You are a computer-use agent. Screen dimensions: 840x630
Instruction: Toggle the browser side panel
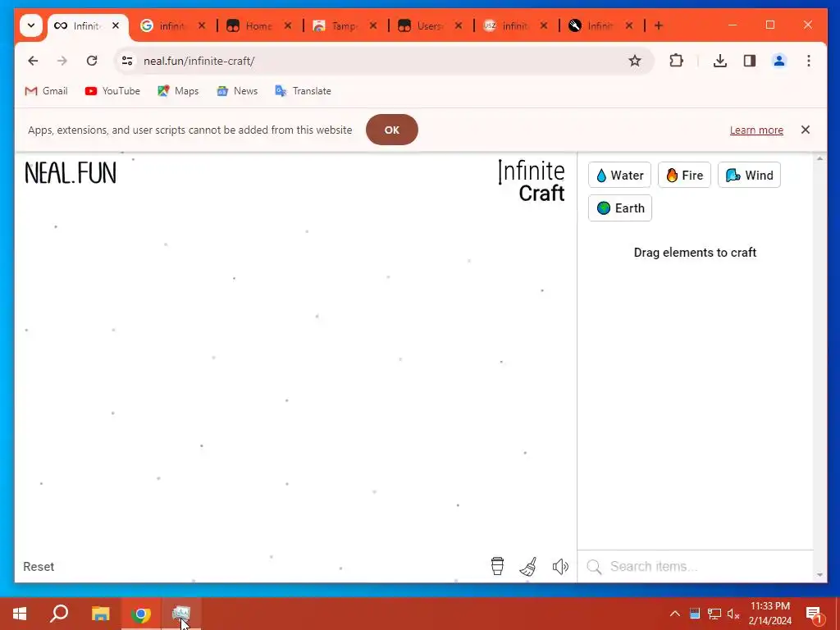[750, 61]
